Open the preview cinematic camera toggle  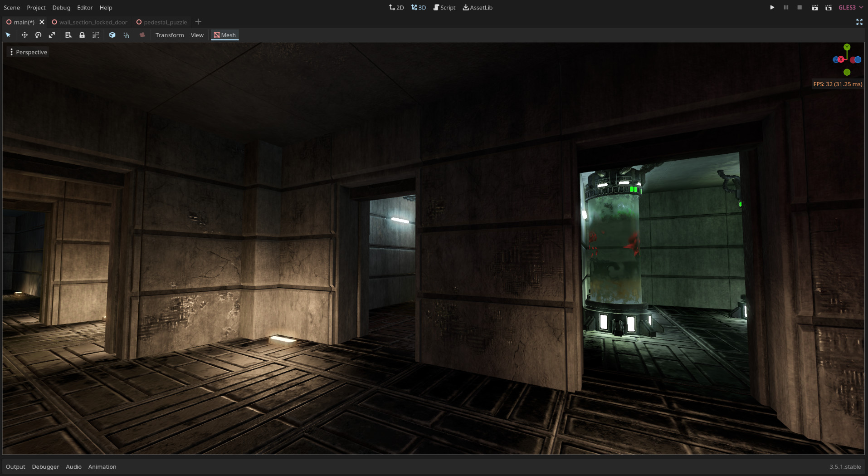tap(142, 35)
